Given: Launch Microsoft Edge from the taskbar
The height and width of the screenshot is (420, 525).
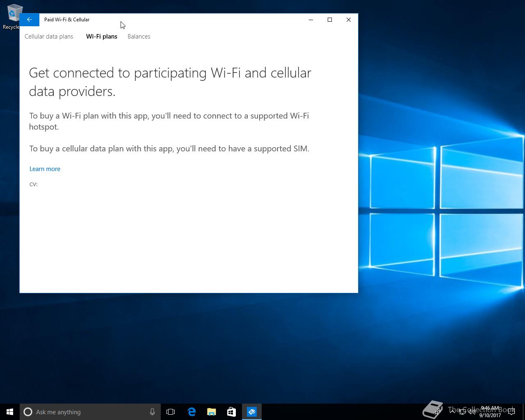Looking at the screenshot, I should pos(192,412).
